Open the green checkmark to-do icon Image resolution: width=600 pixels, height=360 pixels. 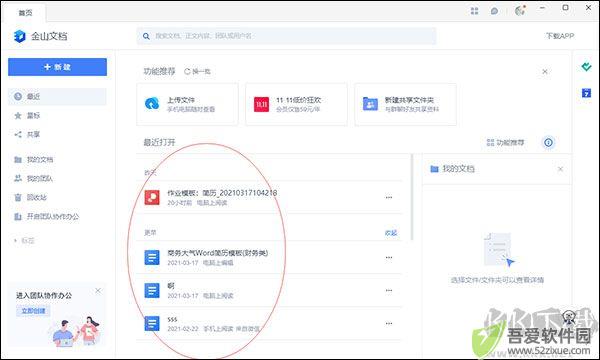[586, 67]
